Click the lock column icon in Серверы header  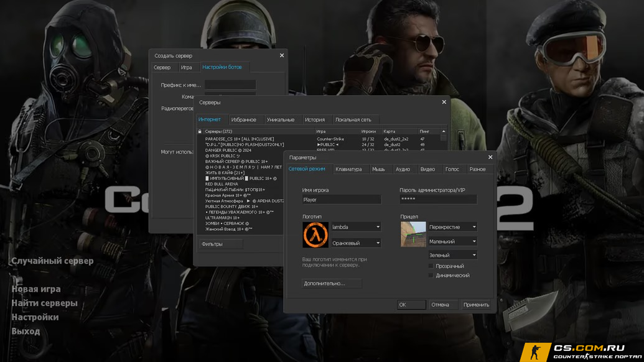pos(200,131)
